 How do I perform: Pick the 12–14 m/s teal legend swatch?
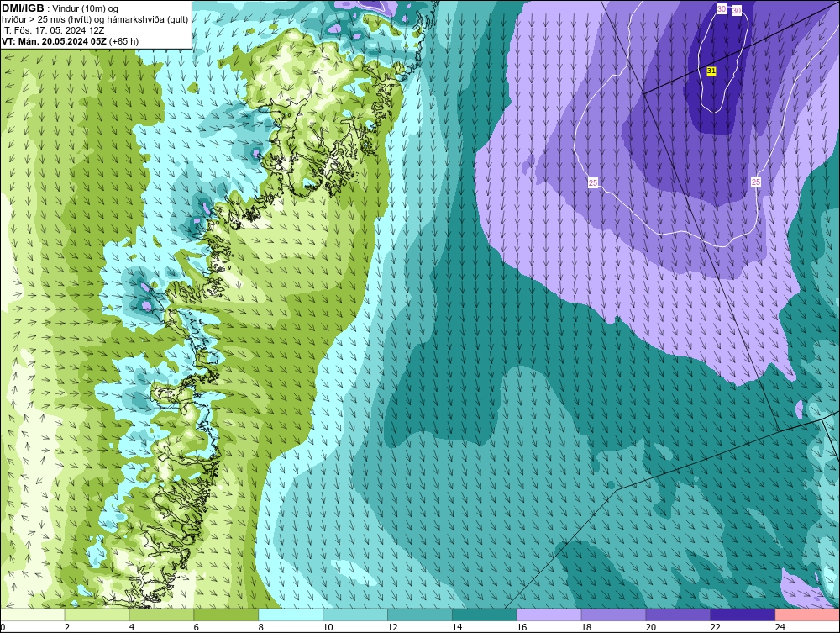click(420, 615)
